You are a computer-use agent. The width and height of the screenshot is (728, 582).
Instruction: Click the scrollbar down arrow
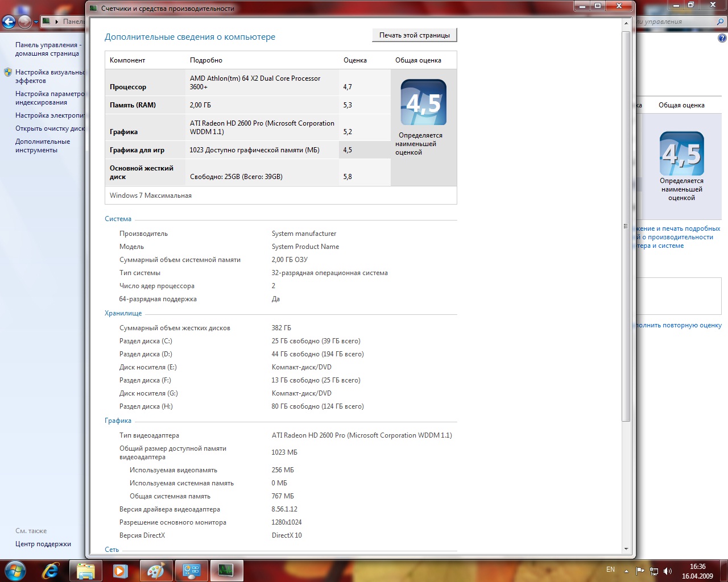[x=626, y=549]
